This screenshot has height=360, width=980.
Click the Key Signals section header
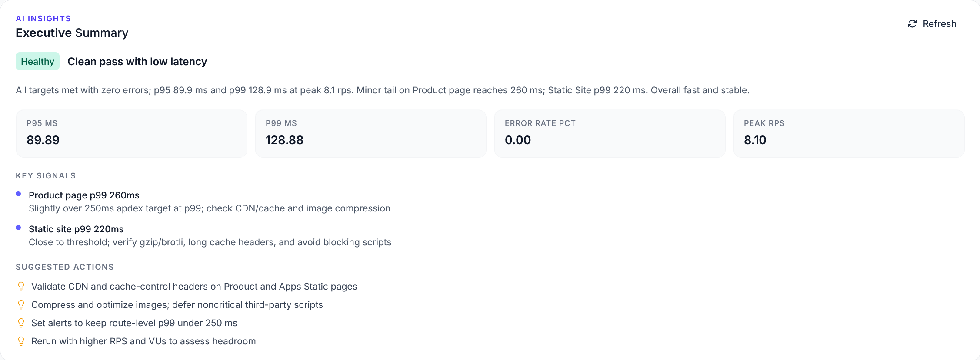[x=46, y=176]
